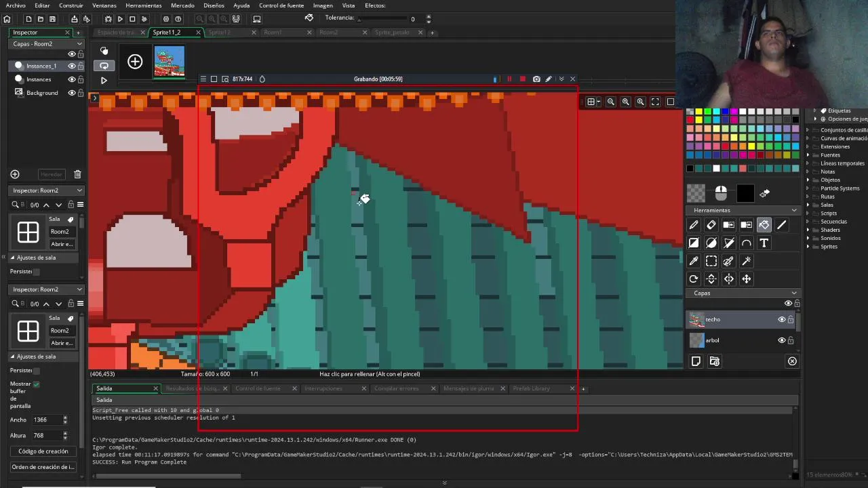
Task: Expand the Scripts folder
Action: click(x=808, y=213)
